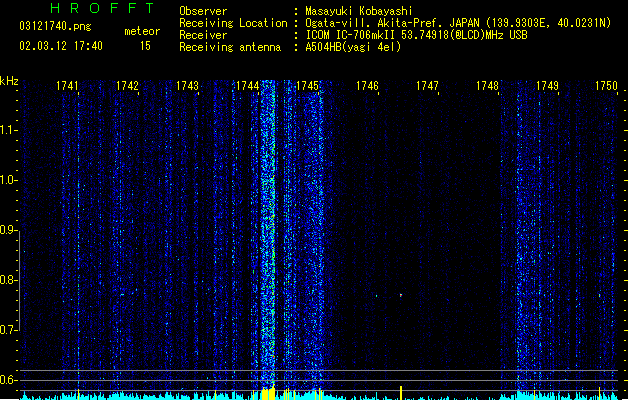Viewport: 629px width, 400px height.
Task: Click the meteor label
Action: click(x=142, y=31)
